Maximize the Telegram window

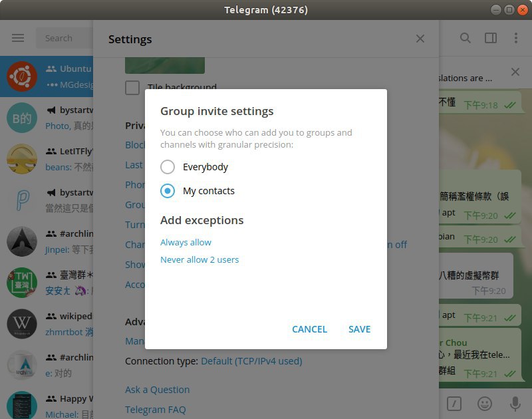(509, 10)
